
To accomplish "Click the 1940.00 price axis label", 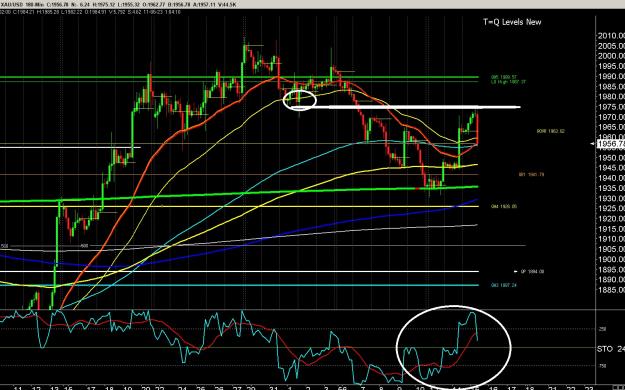I will tap(611, 178).
